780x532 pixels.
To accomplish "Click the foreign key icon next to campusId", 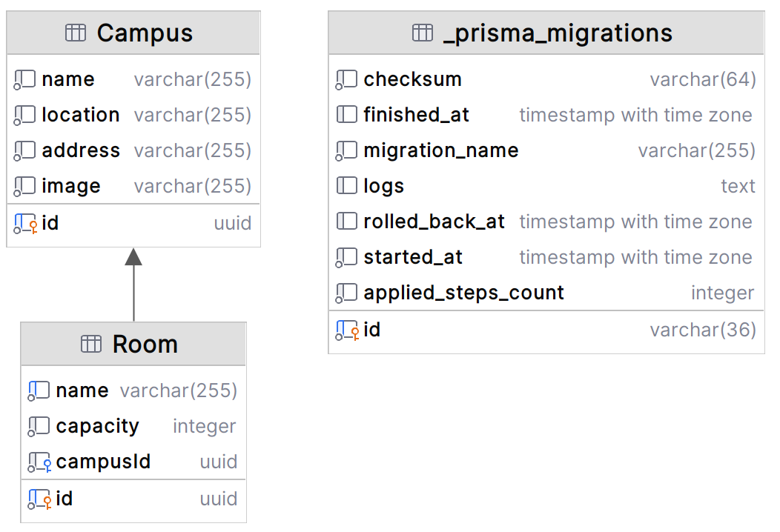I will pos(39,462).
